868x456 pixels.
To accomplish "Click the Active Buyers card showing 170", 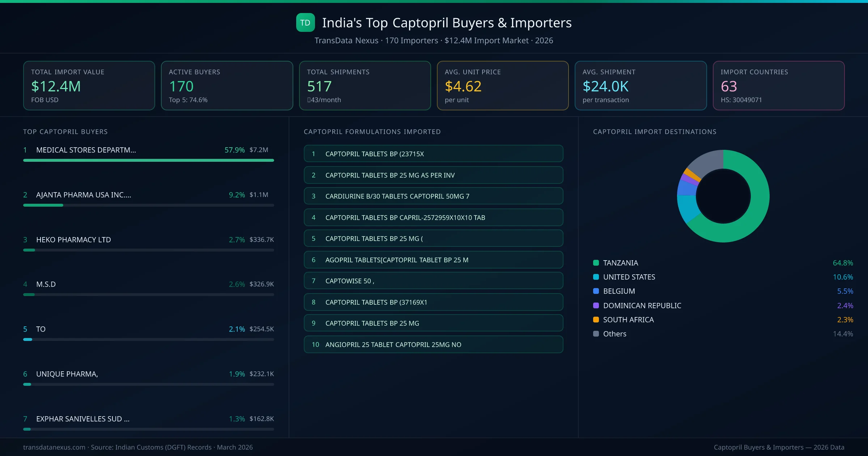I will pyautogui.click(x=227, y=85).
